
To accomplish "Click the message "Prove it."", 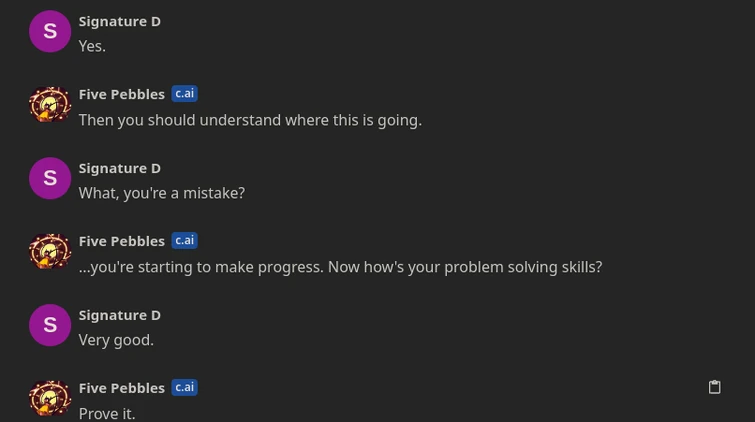I will tap(107, 413).
